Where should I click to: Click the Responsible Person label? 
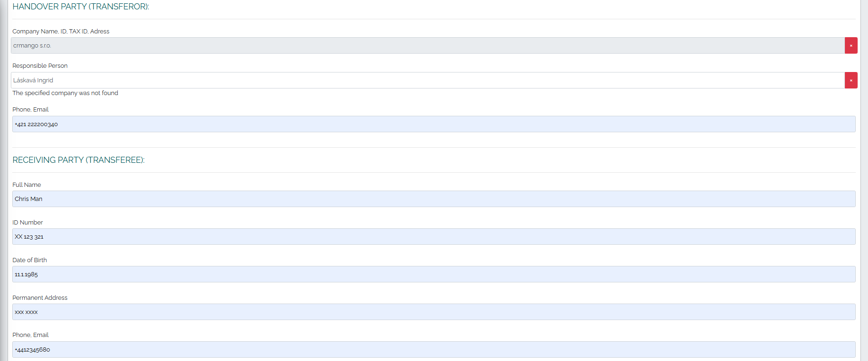[x=40, y=66]
